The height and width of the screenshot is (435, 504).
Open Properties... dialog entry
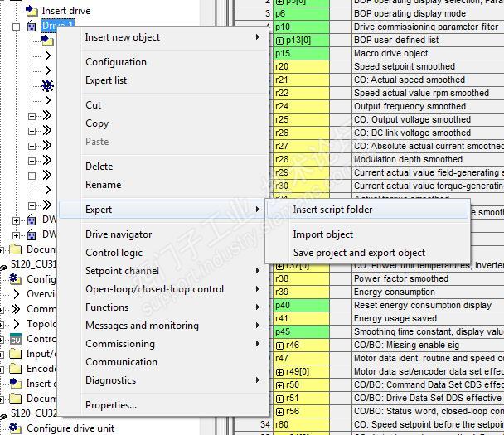pos(163,405)
